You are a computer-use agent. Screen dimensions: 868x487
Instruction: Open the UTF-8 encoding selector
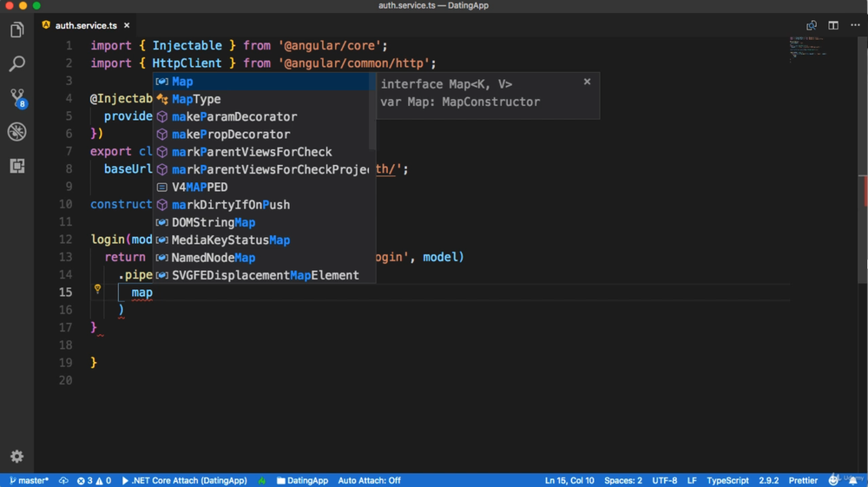665,480
